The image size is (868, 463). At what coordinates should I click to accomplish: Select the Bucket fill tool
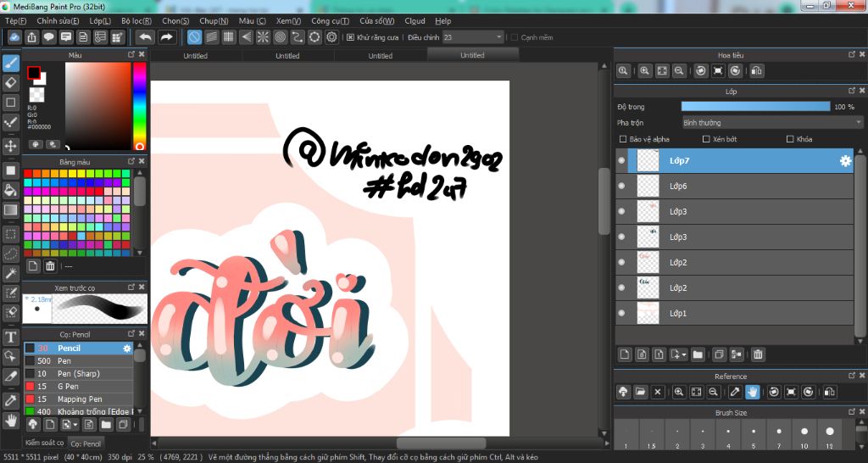coord(10,191)
